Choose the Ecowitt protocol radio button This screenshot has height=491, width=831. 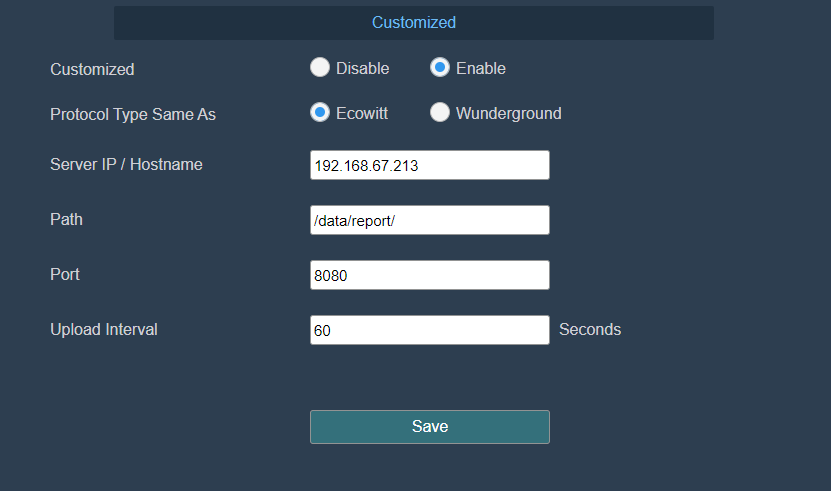(320, 112)
